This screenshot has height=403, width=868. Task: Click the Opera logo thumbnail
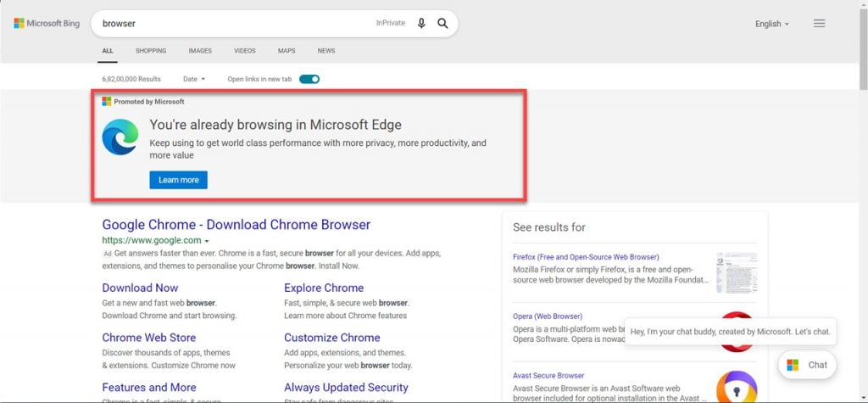tap(737, 332)
